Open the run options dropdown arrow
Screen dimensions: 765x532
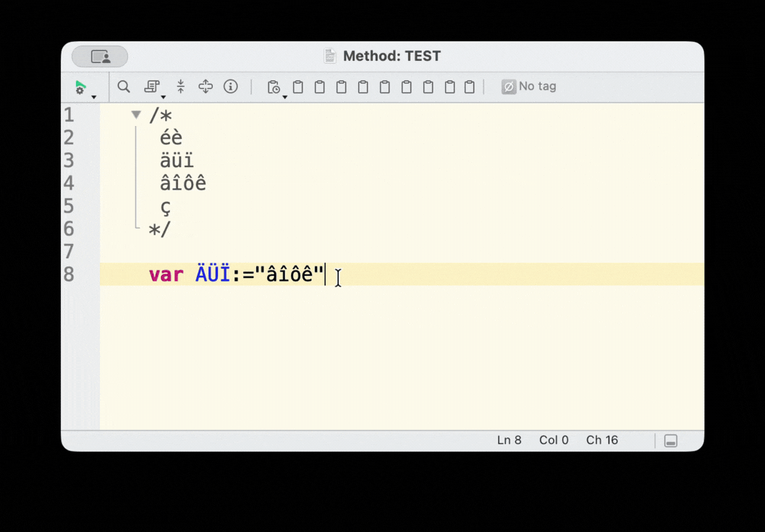93,97
